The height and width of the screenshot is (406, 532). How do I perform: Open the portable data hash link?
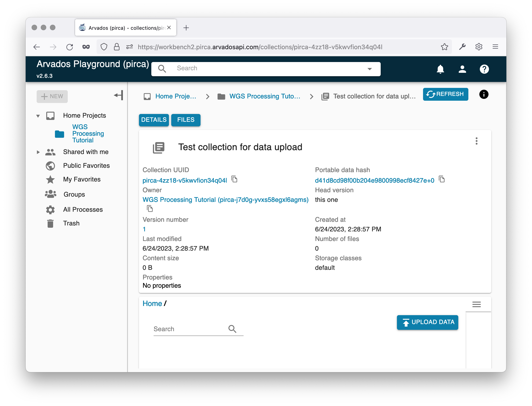[375, 181]
